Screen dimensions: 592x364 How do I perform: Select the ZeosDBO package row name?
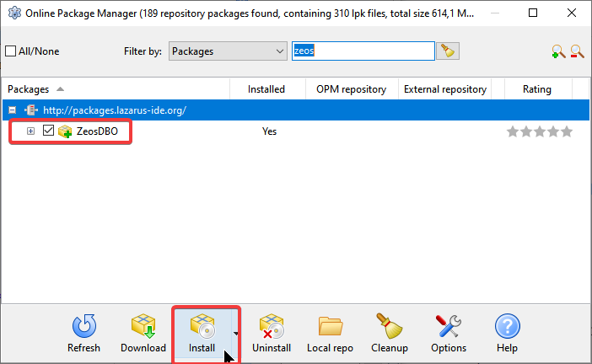pyautogui.click(x=97, y=131)
